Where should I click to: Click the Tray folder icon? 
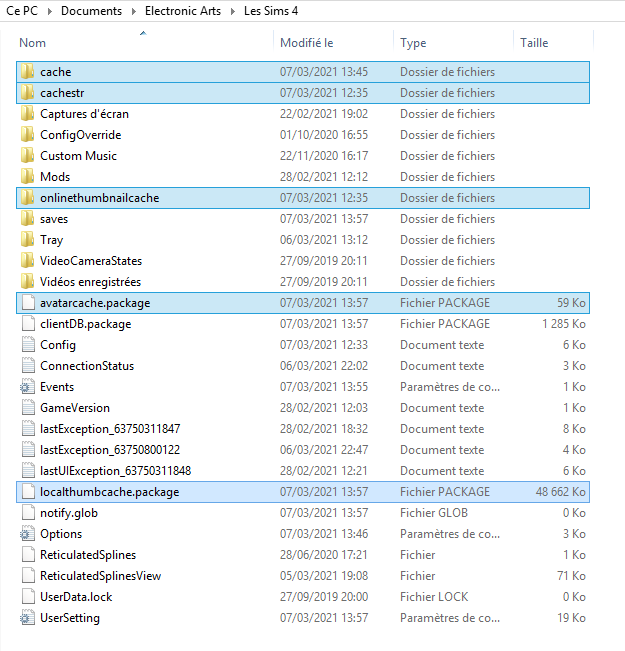28,240
